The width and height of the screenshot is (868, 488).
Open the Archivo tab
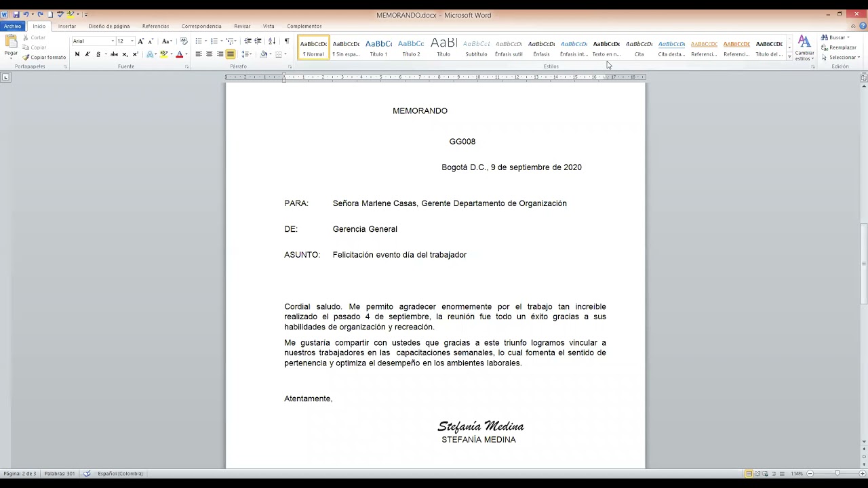(12, 26)
